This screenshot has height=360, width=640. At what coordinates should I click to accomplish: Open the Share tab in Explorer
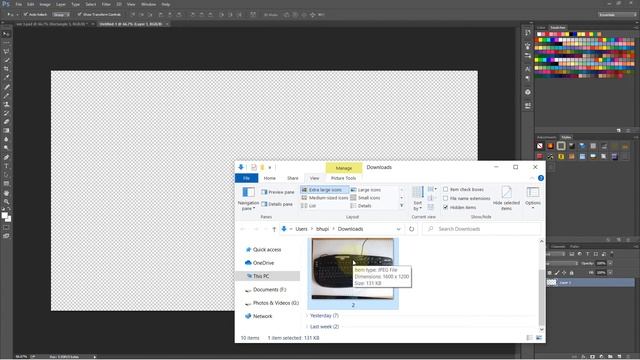(293, 178)
